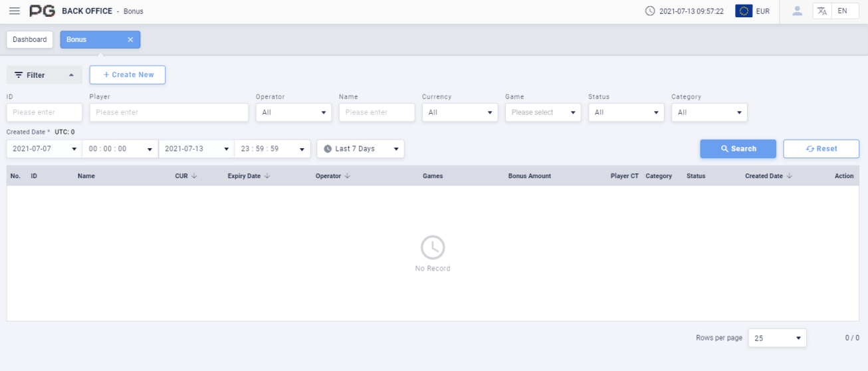The image size is (868, 371).
Task: Sort by CUR column arrow
Action: point(194,176)
